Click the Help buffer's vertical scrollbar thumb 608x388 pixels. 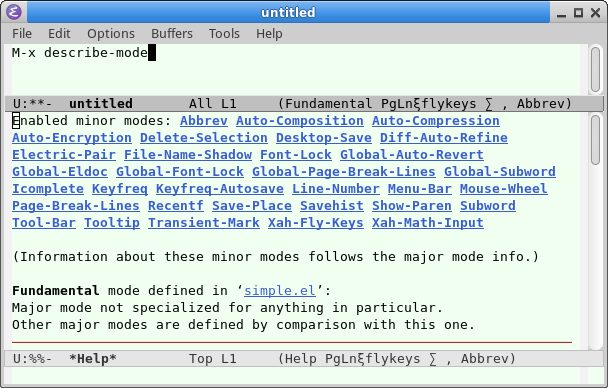pyautogui.click(x=596, y=140)
